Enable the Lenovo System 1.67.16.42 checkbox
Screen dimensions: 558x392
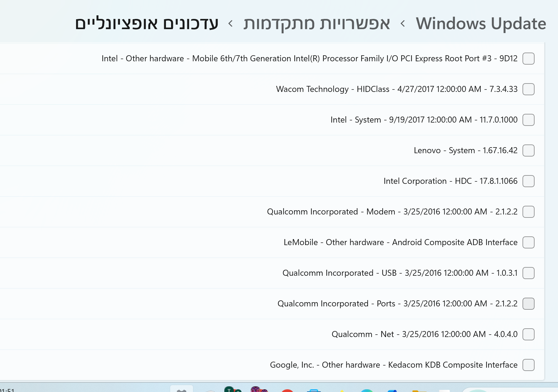click(528, 150)
